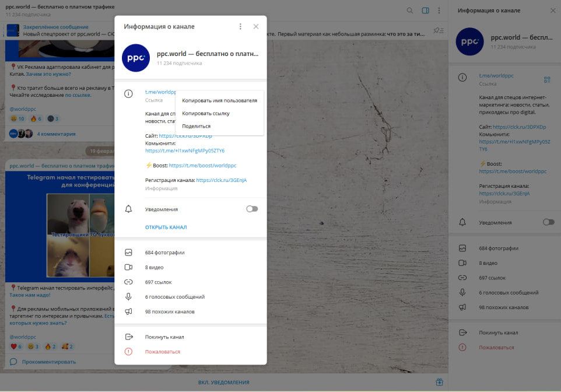Select "Поделиться" in the context menu
The height and width of the screenshot is (392, 561).
coord(197,126)
